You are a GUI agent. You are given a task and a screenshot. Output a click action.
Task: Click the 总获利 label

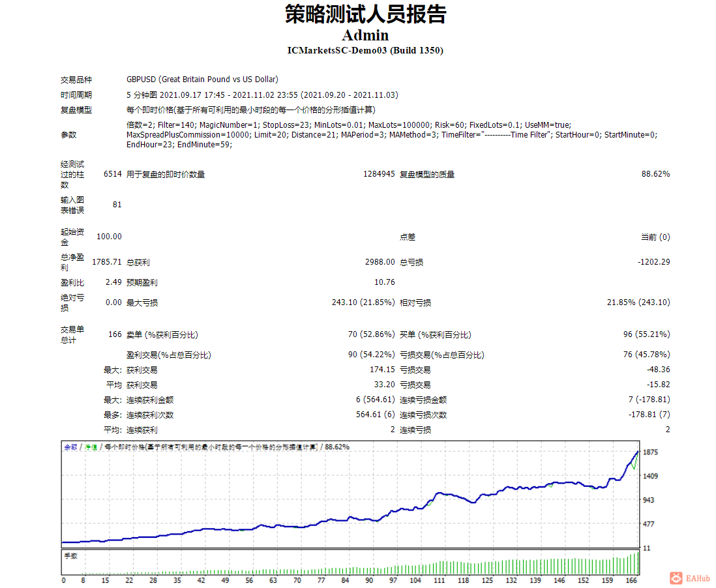[x=138, y=263]
